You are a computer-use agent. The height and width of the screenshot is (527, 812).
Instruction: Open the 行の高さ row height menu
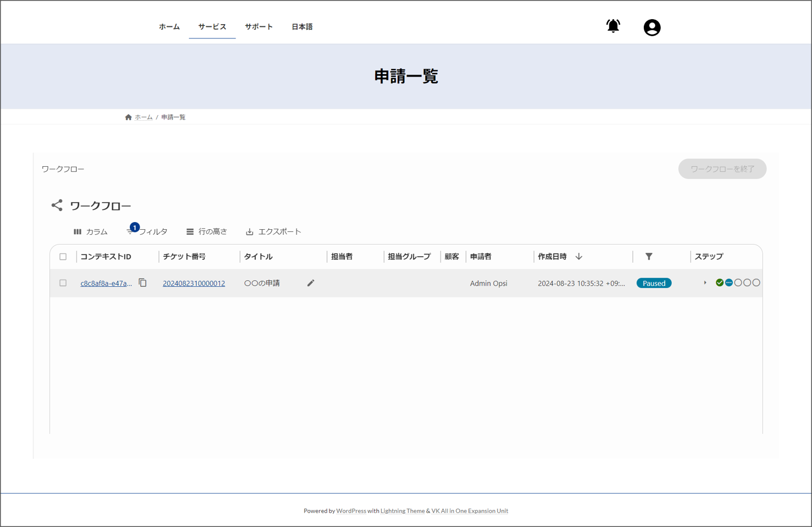tap(207, 232)
